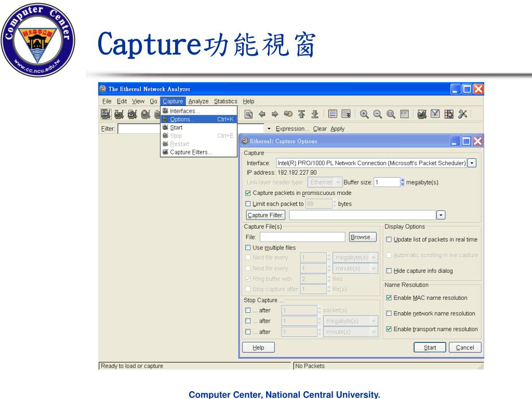Toggle Capture packets in promiscuous mode
Image resolution: width=532 pixels, height=399 pixels.
pyautogui.click(x=248, y=193)
